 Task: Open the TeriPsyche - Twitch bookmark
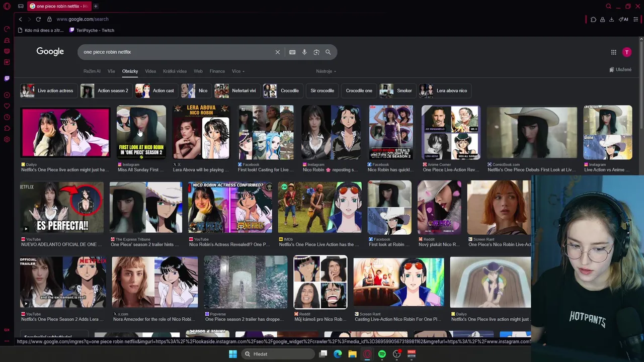[x=92, y=31]
